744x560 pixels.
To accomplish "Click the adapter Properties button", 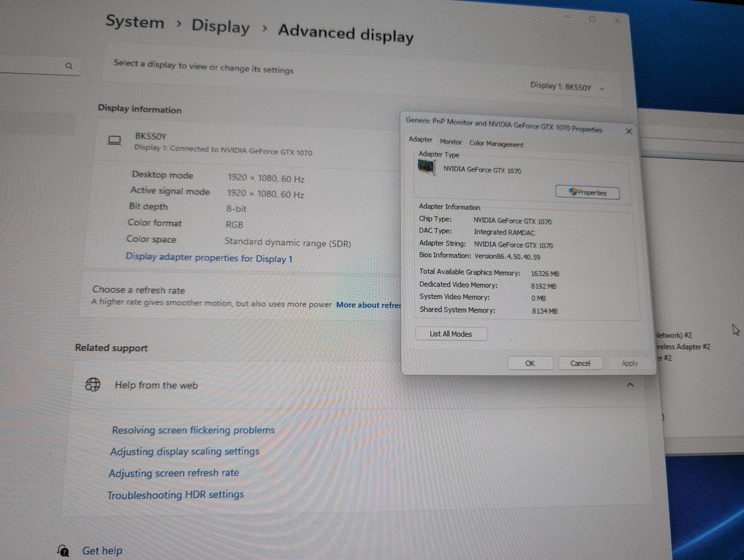I will [587, 193].
